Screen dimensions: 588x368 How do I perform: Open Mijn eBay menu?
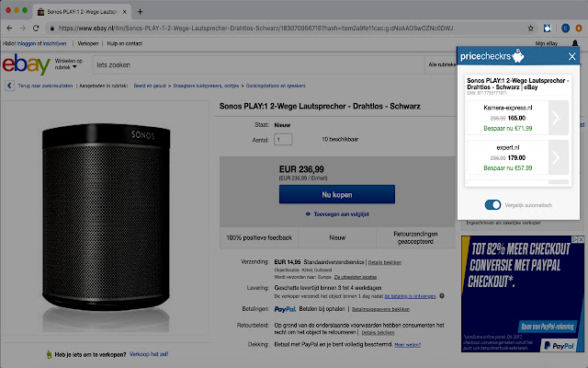pyautogui.click(x=547, y=43)
